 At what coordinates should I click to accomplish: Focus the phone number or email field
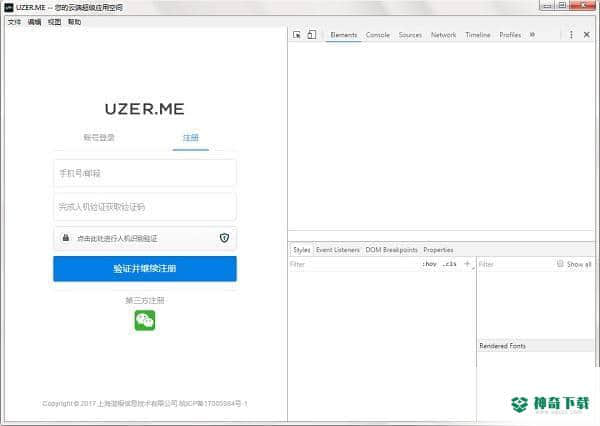[x=145, y=173]
